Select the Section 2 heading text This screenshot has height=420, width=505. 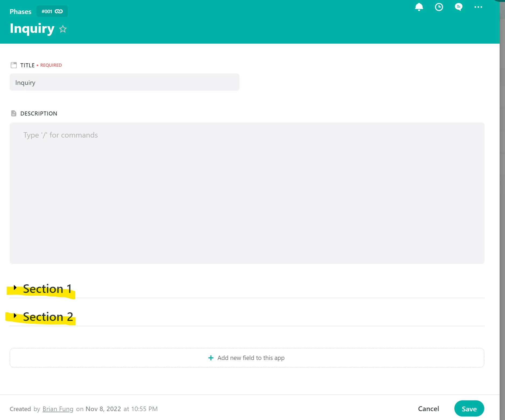(48, 317)
